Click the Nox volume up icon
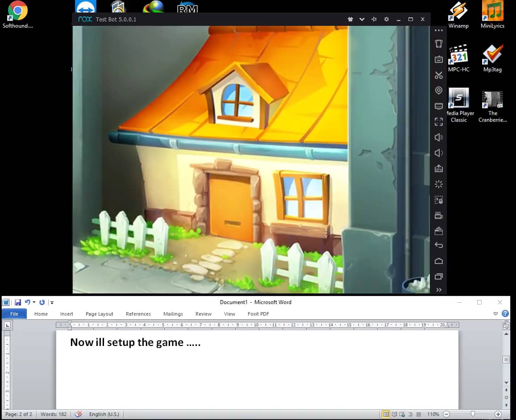The height and width of the screenshot is (420, 516). click(438, 137)
